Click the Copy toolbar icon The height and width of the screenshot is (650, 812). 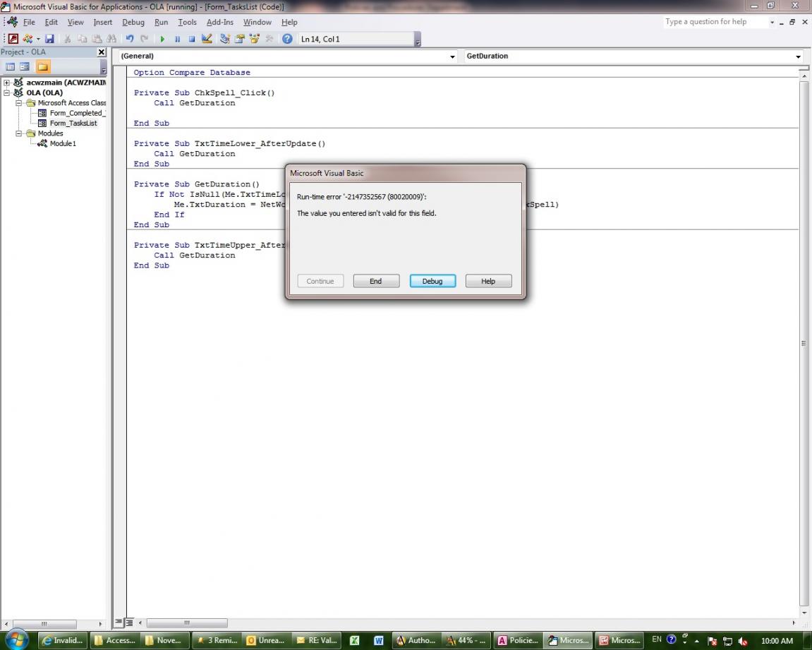coord(82,39)
